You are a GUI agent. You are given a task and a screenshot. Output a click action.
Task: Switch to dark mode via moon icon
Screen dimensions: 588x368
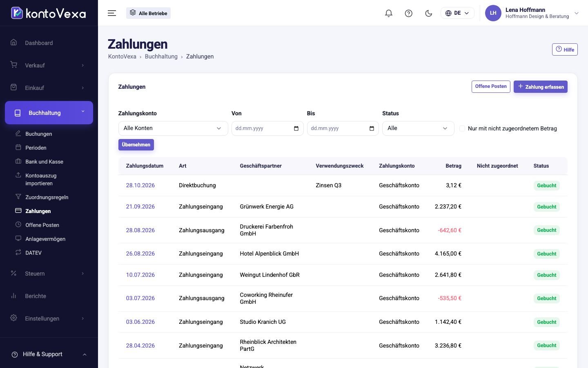tap(429, 13)
